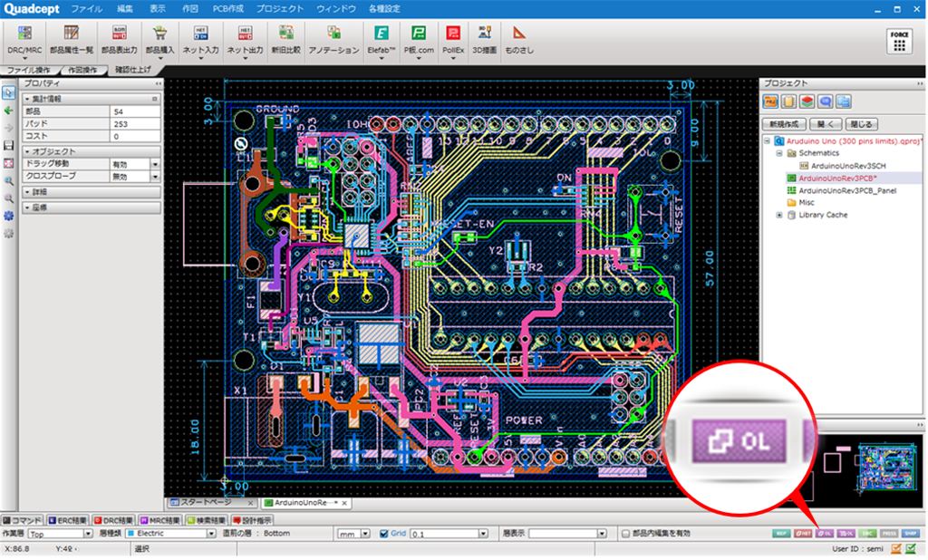Open the 層表示 layer display dropdown
This screenshot has height=560, width=928.
(x=567, y=534)
